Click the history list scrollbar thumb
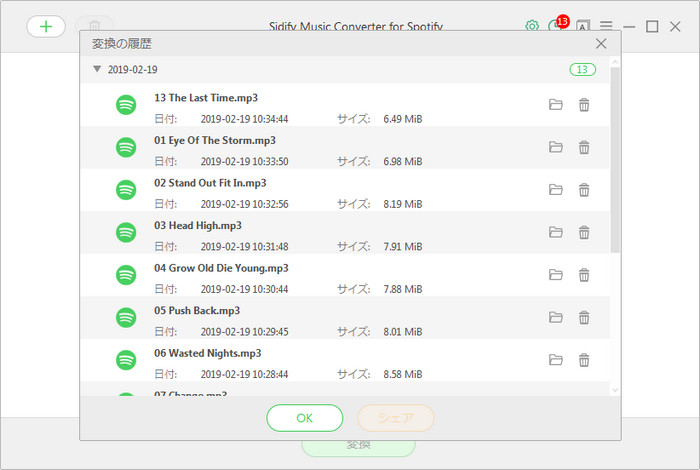 (x=615, y=160)
